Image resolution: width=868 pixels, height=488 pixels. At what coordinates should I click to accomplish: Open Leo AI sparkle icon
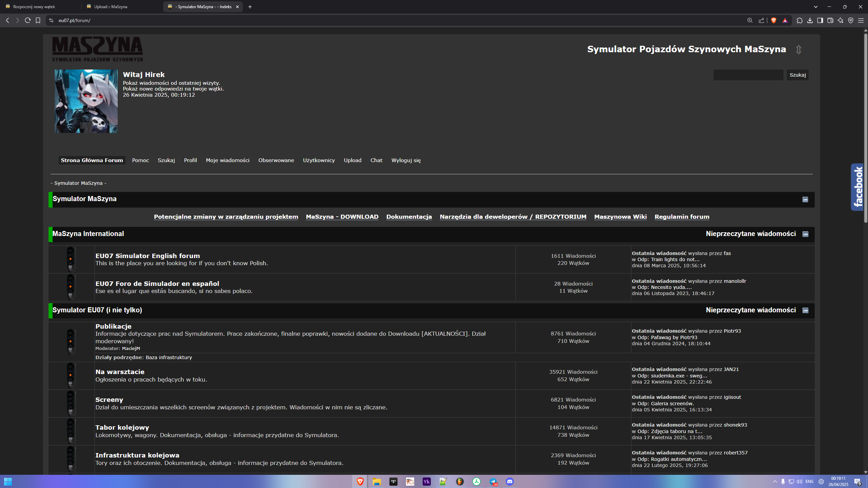click(840, 20)
